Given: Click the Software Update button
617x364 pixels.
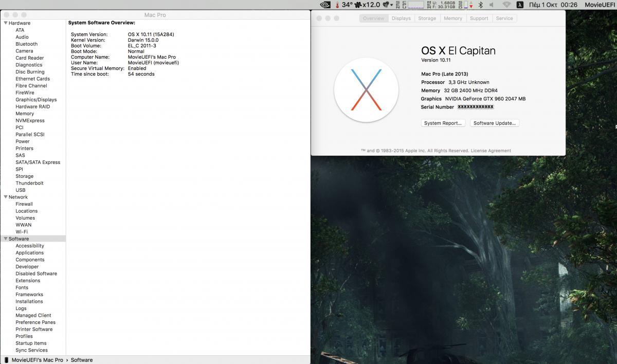Looking at the screenshot, I should (495, 123).
